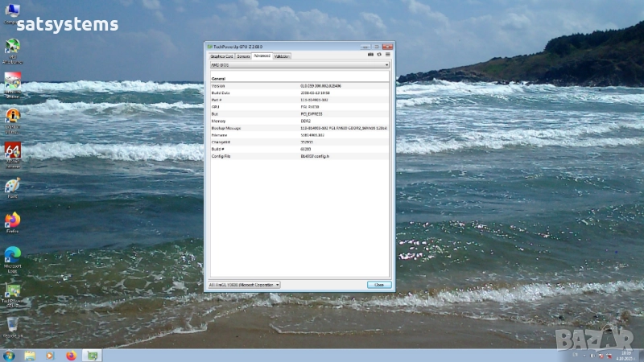Expand the graphics adapter selector dropdown
This screenshot has height=362, width=644.
(244, 285)
